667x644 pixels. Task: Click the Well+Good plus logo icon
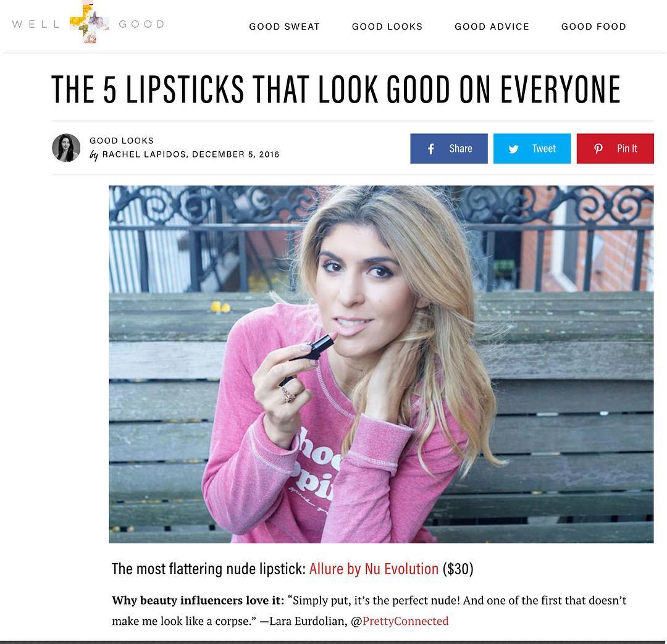point(90,22)
